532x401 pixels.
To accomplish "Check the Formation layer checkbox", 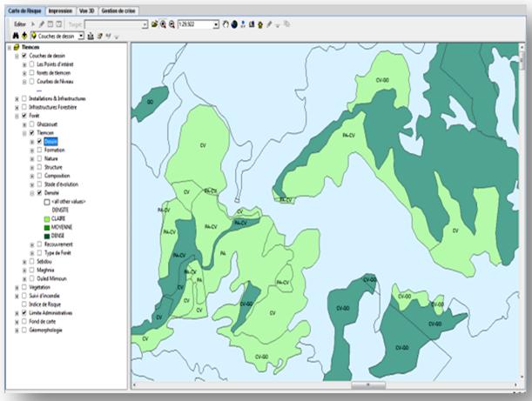I will click(38, 150).
